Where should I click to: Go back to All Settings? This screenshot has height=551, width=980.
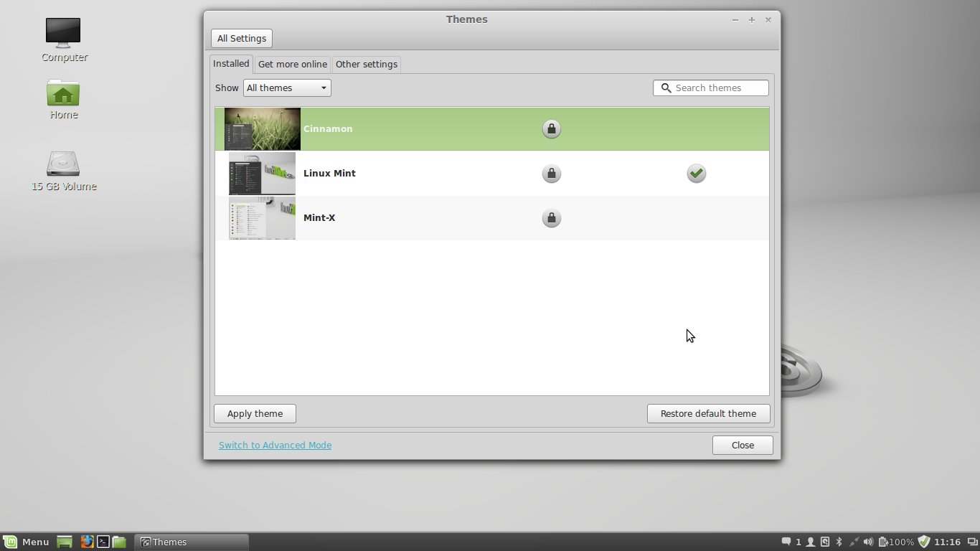point(241,39)
